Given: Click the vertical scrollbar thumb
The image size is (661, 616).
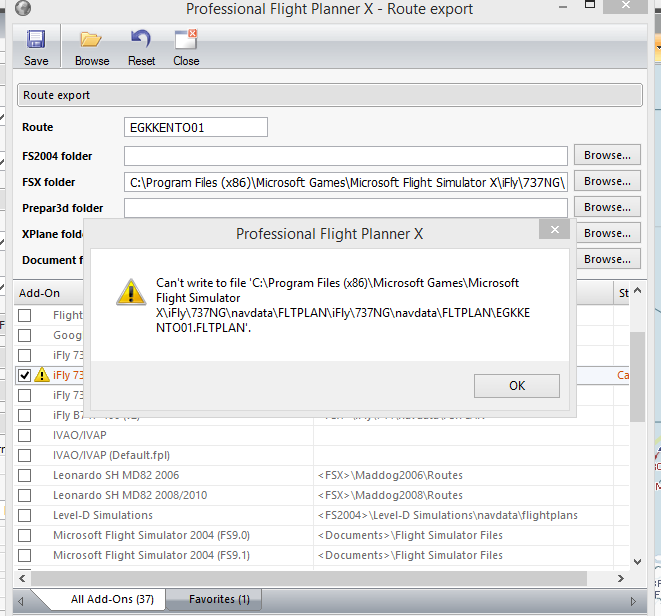Looking at the screenshot, I should pyautogui.click(x=637, y=377).
